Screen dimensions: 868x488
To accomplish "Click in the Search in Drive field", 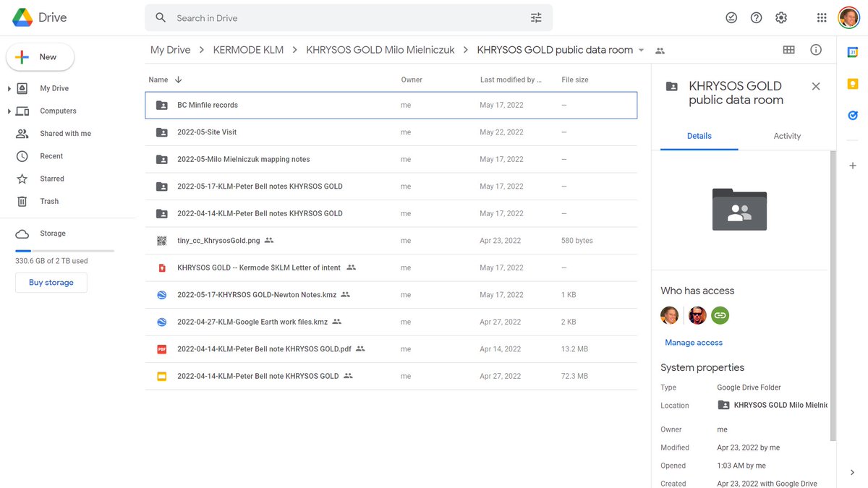I will pos(347,18).
